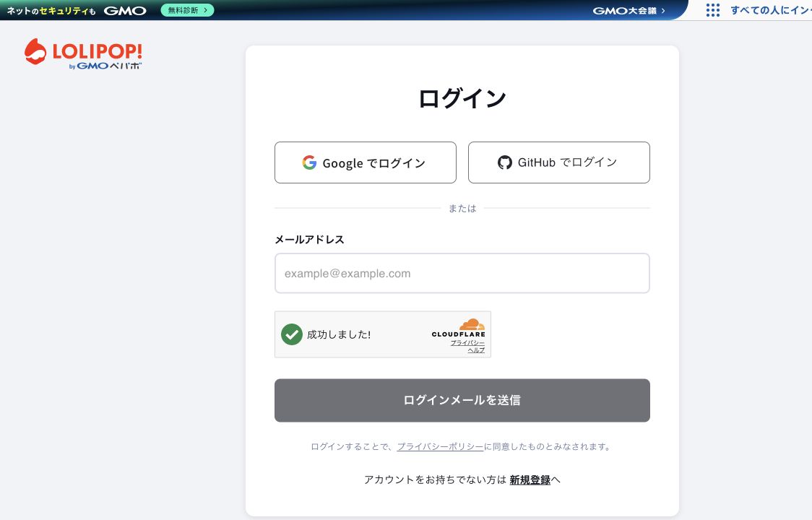Click the 無料診断 pill button
Screen dimensions: 812x520
click(x=187, y=10)
